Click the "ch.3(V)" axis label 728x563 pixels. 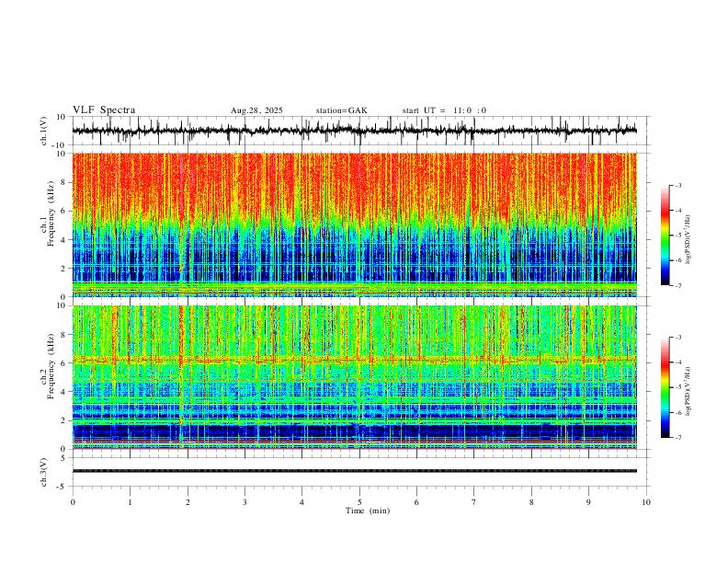(44, 472)
